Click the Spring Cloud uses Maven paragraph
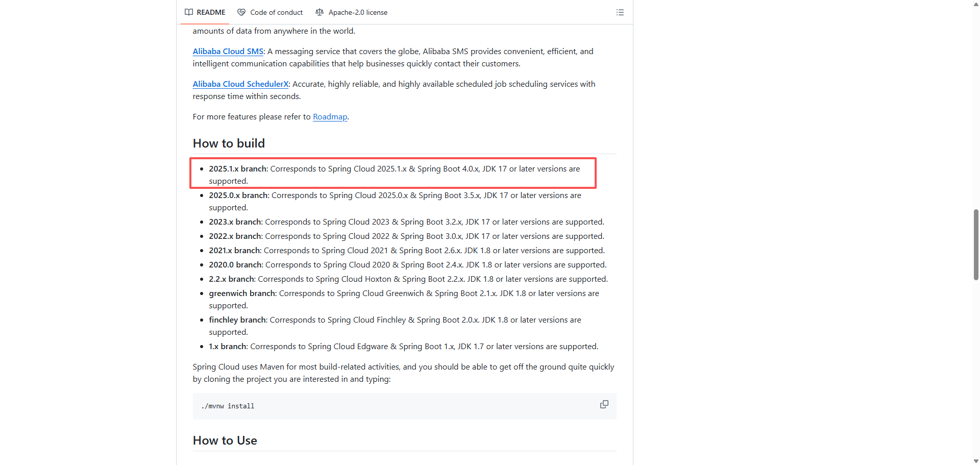This screenshot has width=980, height=465. pos(404,373)
